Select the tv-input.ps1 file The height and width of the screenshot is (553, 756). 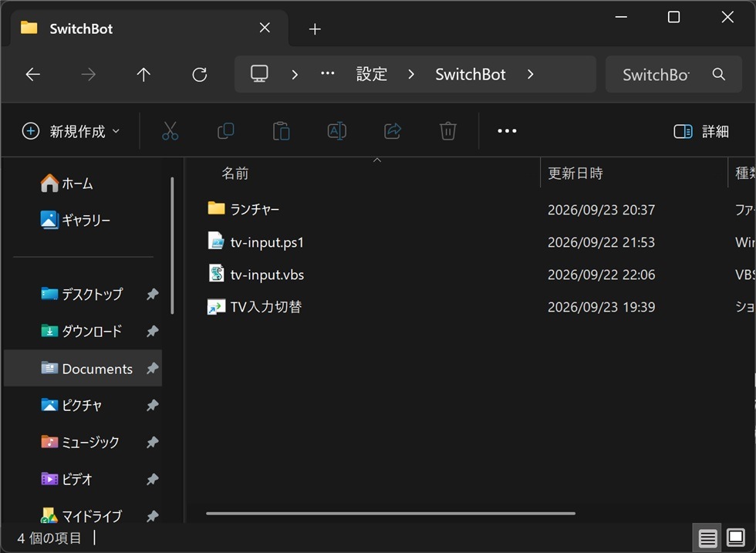pyautogui.click(x=267, y=242)
